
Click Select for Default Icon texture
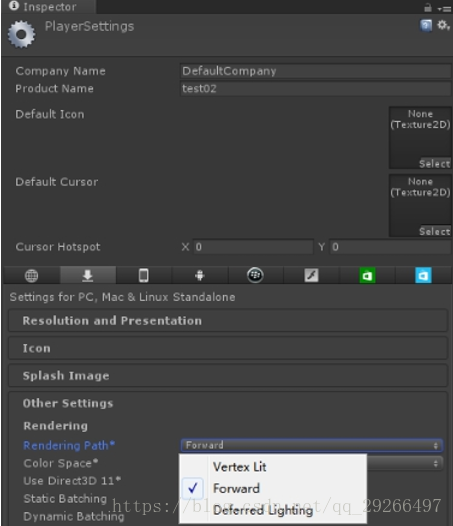pyautogui.click(x=435, y=164)
